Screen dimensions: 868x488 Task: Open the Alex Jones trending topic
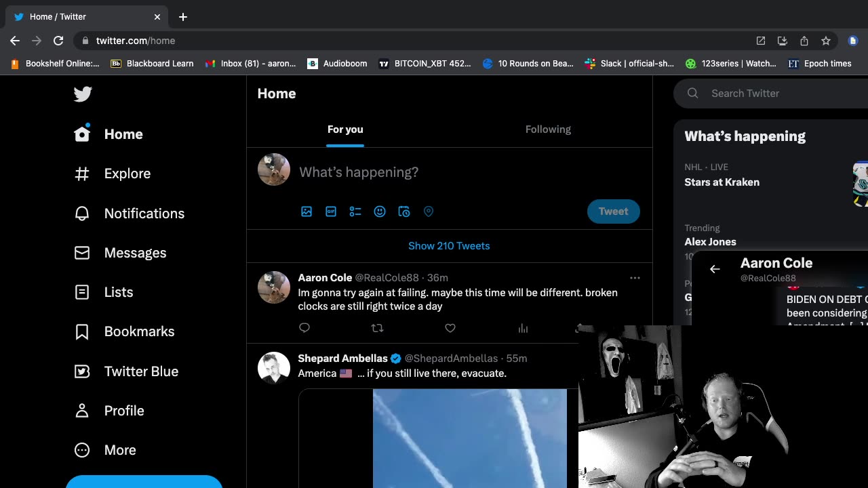710,242
